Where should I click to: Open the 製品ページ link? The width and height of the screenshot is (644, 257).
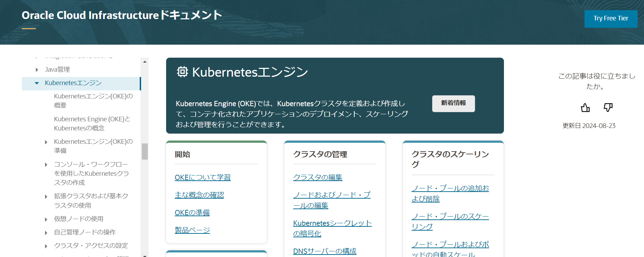(192, 230)
